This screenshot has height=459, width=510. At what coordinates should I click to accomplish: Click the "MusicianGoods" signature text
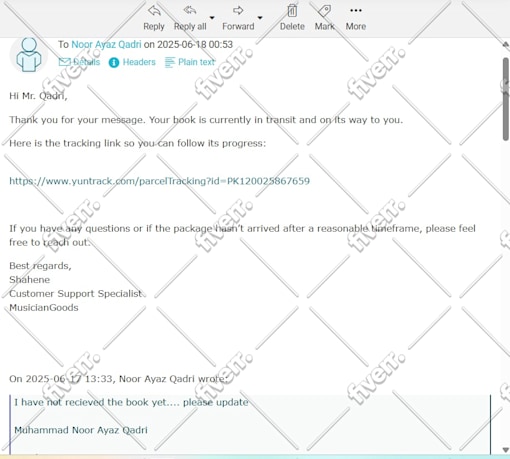click(x=44, y=307)
